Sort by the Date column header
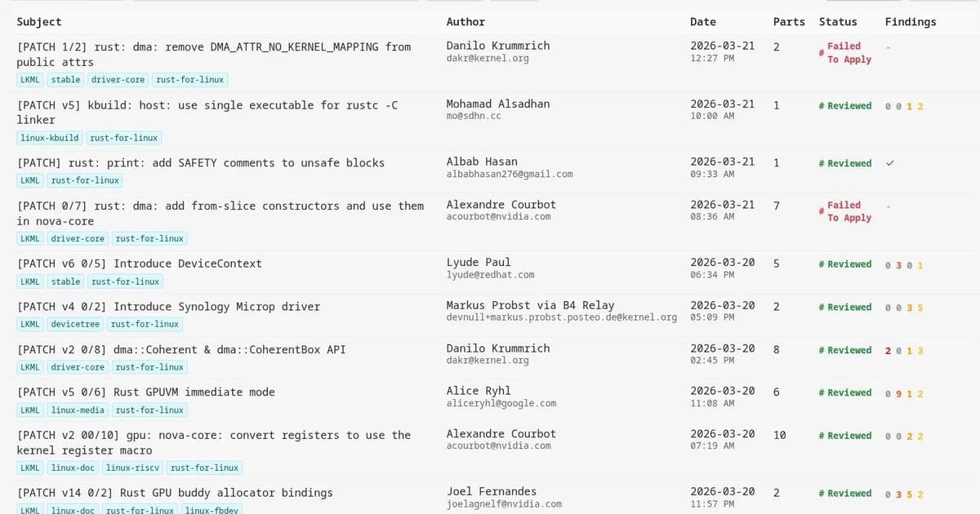 pyautogui.click(x=702, y=22)
